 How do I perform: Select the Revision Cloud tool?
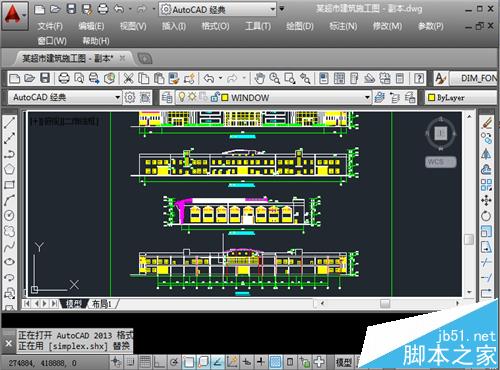click(x=9, y=231)
